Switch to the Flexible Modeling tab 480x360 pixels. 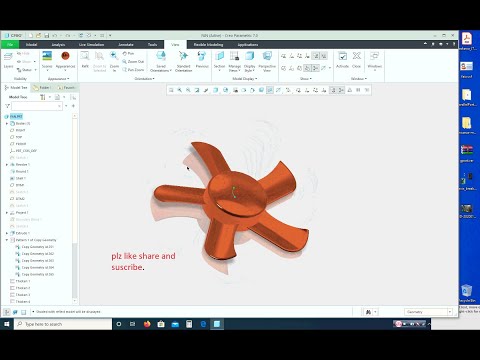(x=208, y=44)
